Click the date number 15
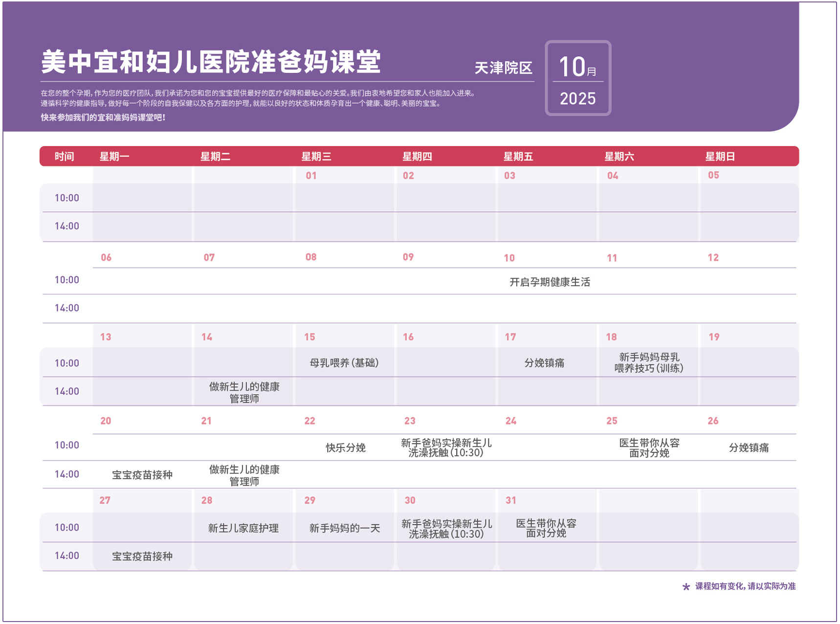Image resolution: width=840 pixels, height=624 pixels. (309, 337)
